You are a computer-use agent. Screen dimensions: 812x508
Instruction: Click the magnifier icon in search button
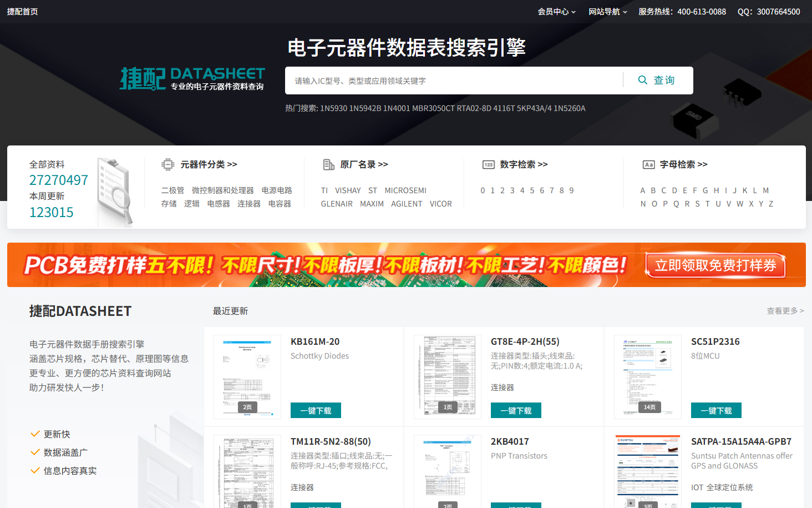pos(642,80)
